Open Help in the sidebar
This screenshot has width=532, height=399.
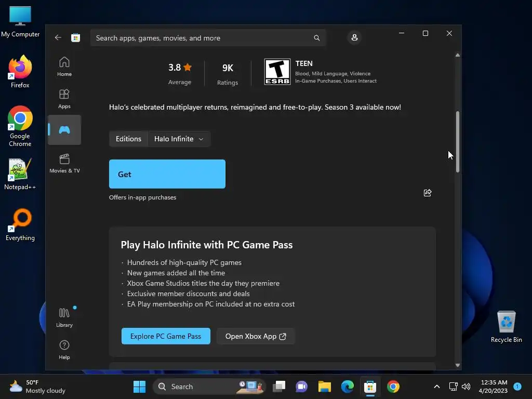point(64,350)
